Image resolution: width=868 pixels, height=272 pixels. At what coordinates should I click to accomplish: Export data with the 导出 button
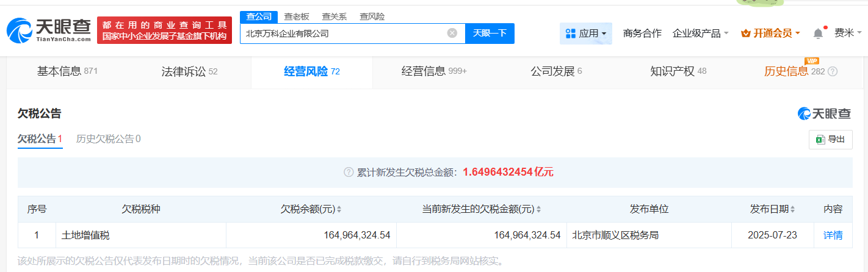pos(830,140)
